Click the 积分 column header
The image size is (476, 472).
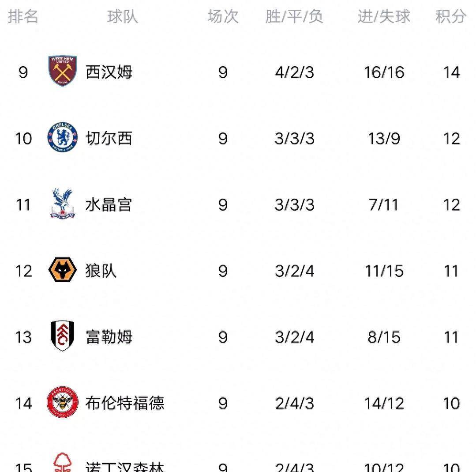tap(451, 16)
